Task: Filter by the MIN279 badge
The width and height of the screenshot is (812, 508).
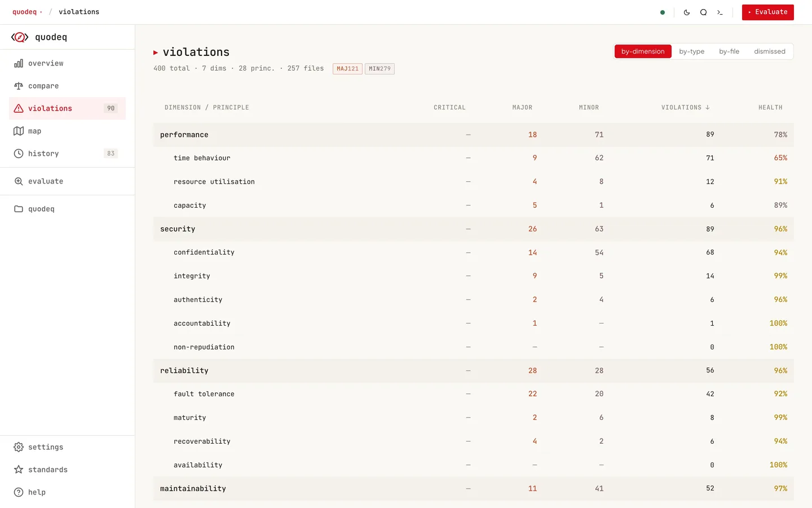Action: (379, 69)
